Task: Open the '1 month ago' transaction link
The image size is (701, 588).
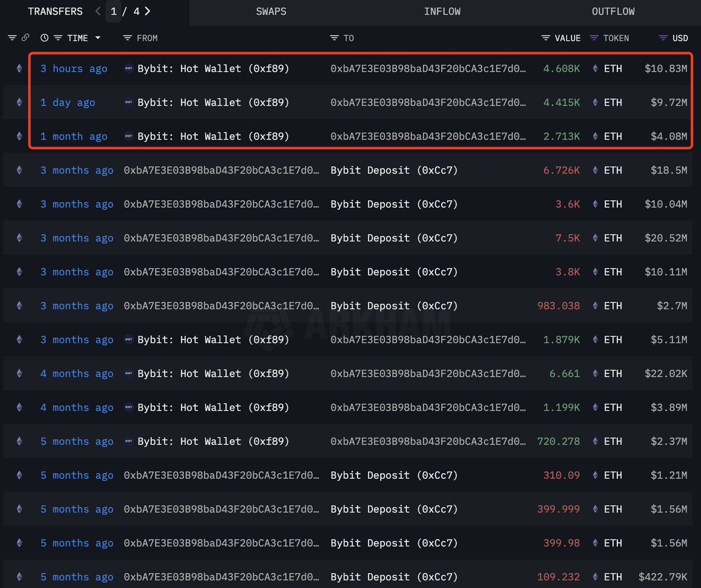Action: 74,136
